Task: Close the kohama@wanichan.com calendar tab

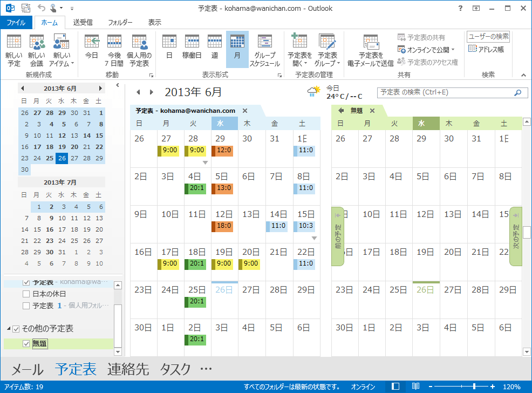Action: (245, 111)
